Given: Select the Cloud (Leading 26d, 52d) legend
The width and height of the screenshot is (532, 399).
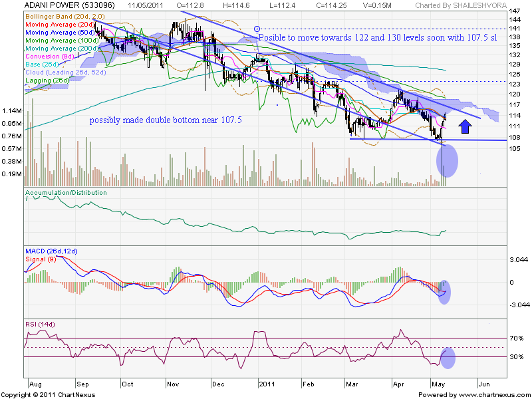Looking at the screenshot, I should point(66,72).
